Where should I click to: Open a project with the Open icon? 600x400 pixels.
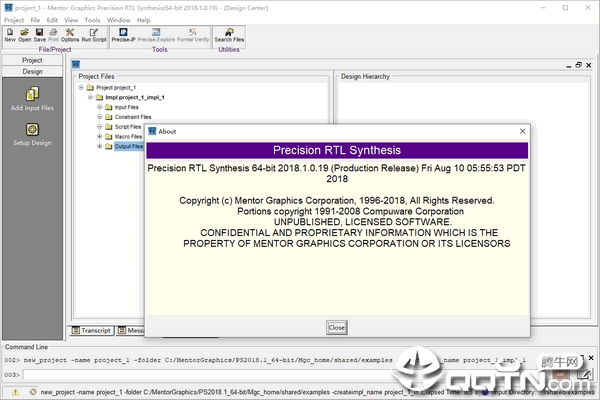(24, 35)
